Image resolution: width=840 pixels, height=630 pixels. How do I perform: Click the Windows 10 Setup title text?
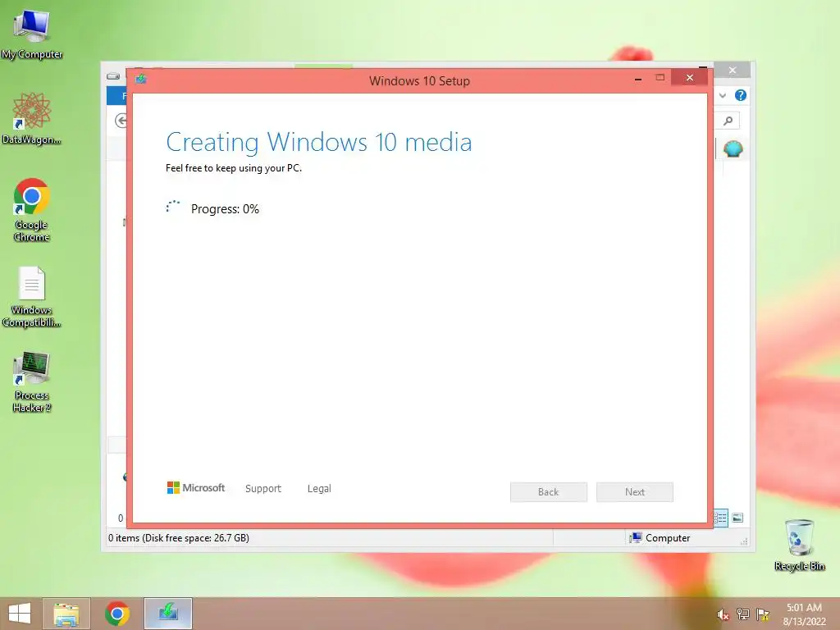tap(419, 81)
